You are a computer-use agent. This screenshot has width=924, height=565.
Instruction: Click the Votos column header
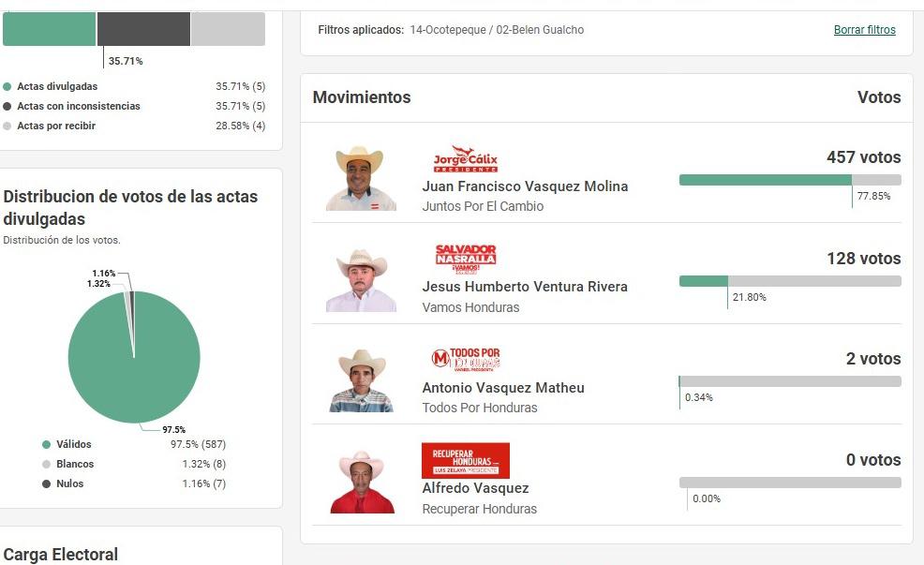pyautogui.click(x=880, y=97)
